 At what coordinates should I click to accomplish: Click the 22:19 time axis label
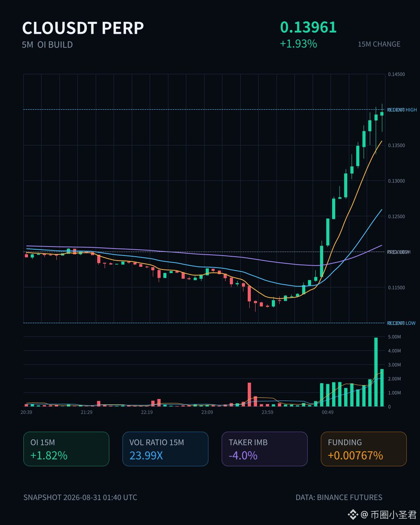[x=147, y=412]
